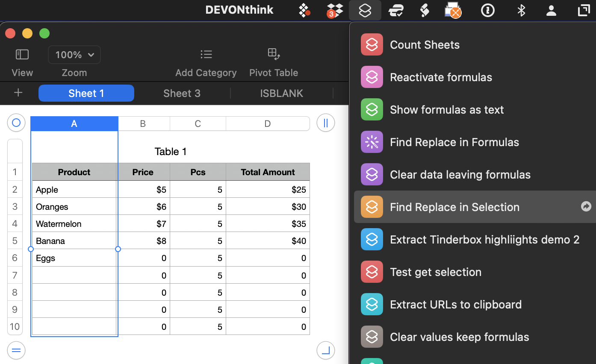The image size is (596, 364).
Task: Select the $40 total amount cell
Action: pos(268,241)
